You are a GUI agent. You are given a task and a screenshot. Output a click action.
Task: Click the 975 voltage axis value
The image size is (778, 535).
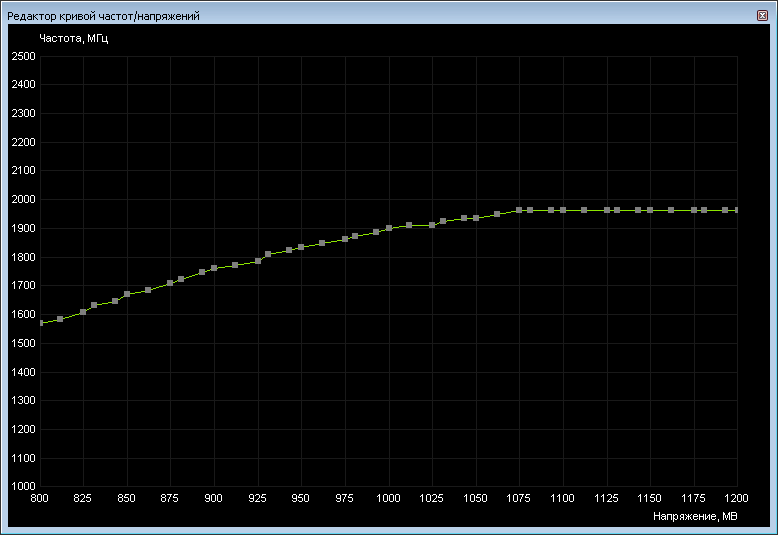pos(344,498)
